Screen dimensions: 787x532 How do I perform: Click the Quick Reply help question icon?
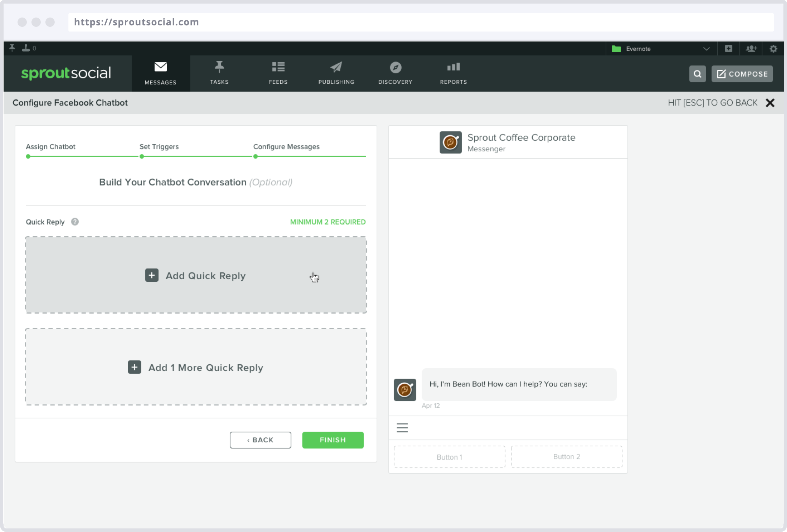pos(75,222)
